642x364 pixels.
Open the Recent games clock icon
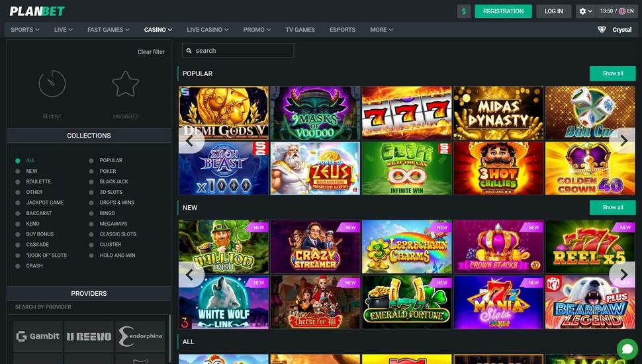tap(52, 83)
